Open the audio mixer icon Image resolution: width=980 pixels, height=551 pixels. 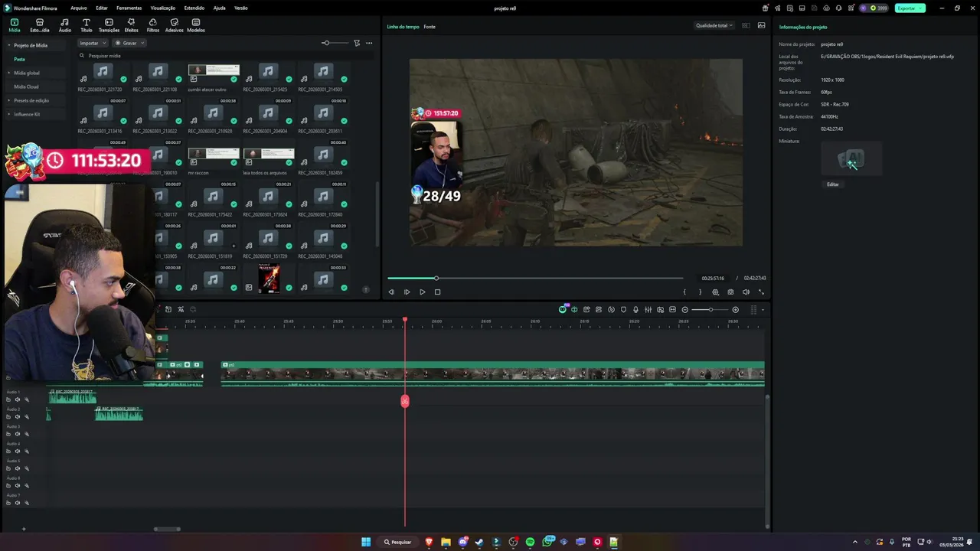click(x=648, y=309)
